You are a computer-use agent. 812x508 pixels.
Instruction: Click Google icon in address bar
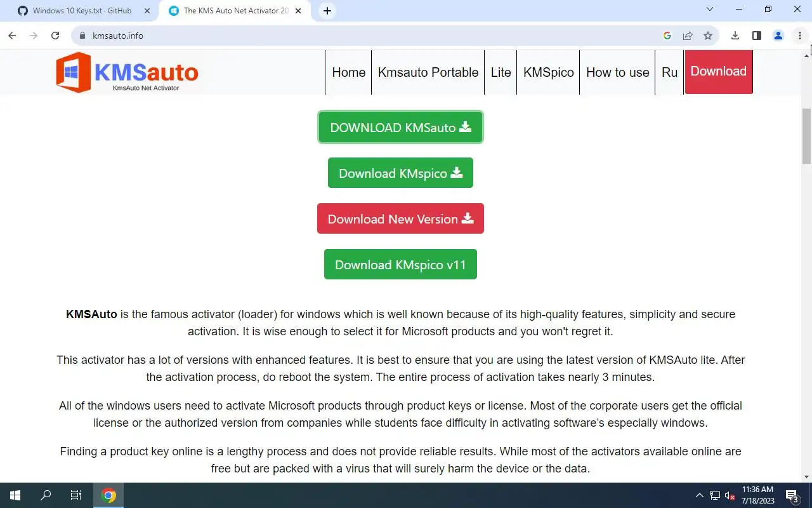click(x=667, y=36)
